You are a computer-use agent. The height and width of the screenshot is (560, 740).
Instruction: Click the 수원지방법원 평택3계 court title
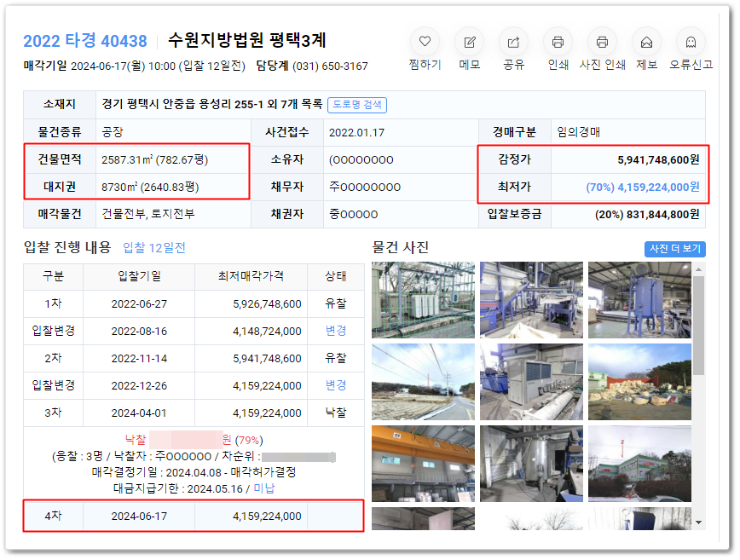[x=247, y=41]
